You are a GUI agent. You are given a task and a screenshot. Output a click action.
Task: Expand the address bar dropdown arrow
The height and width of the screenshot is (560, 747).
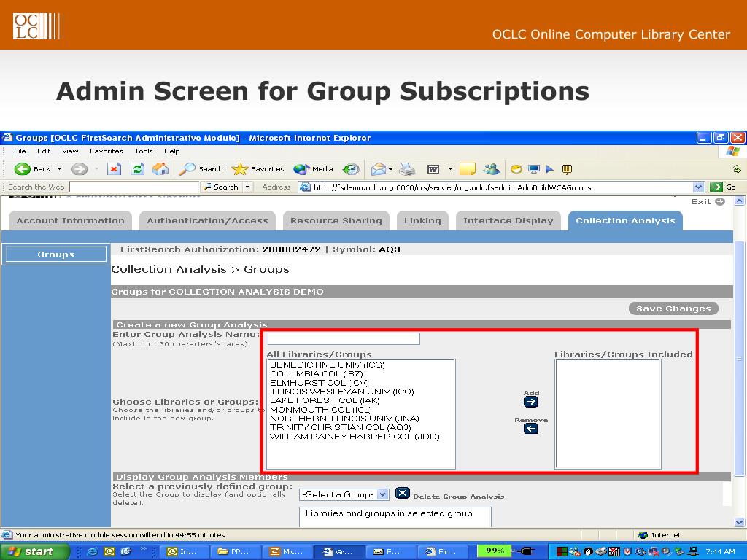tap(698, 187)
